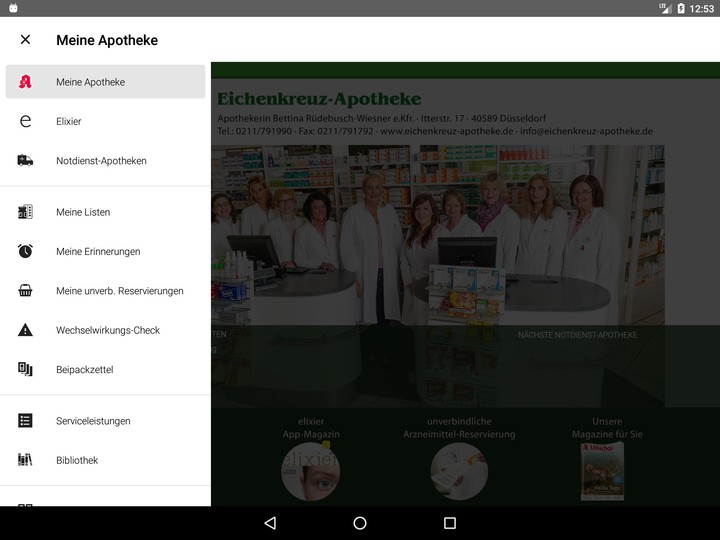
Task: Tap the LTE signal status icon
Action: 665,8
